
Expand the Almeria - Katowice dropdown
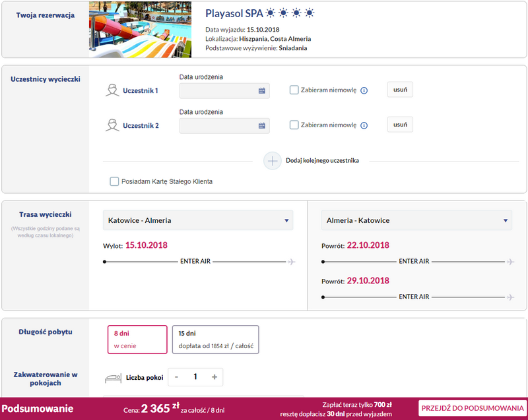coord(416,220)
